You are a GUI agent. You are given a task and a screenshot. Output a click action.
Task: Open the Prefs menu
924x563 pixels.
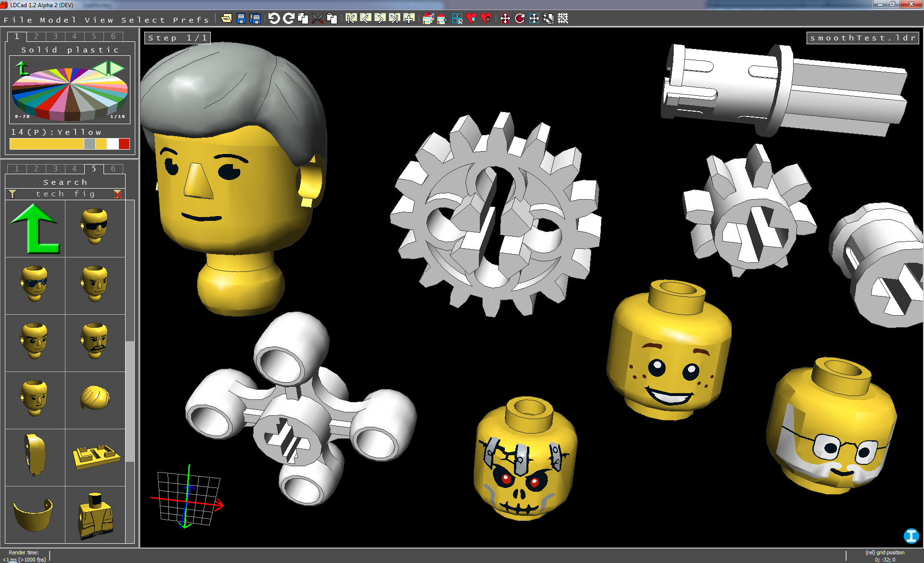pos(191,20)
